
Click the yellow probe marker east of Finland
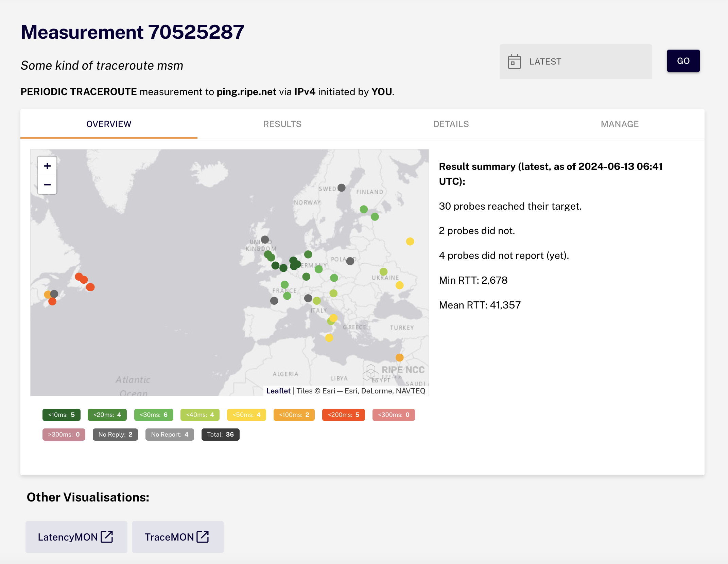(410, 242)
